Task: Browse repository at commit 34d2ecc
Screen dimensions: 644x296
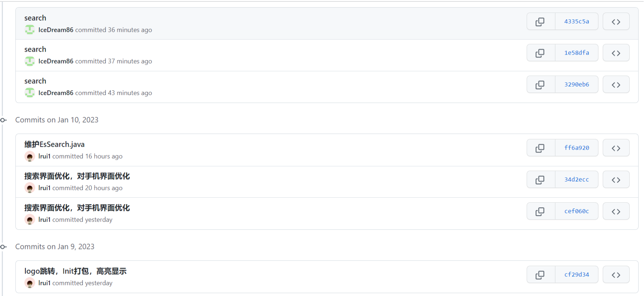Action: [x=616, y=180]
